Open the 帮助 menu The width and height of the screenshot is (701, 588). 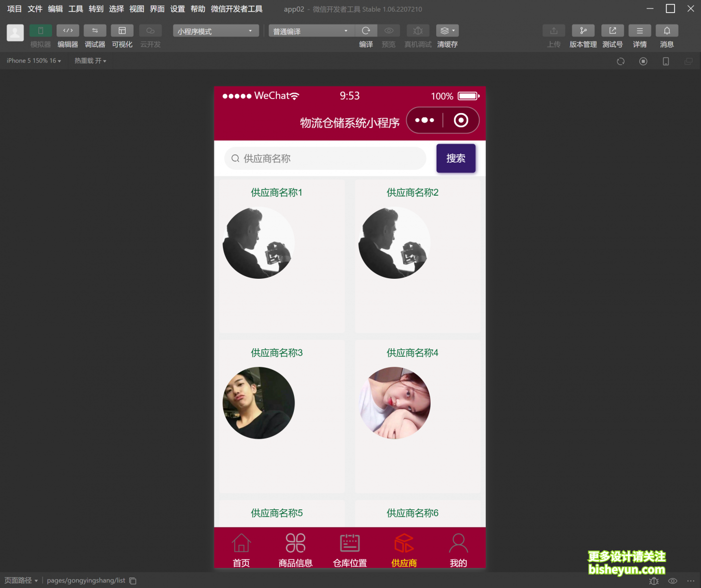[x=198, y=9]
